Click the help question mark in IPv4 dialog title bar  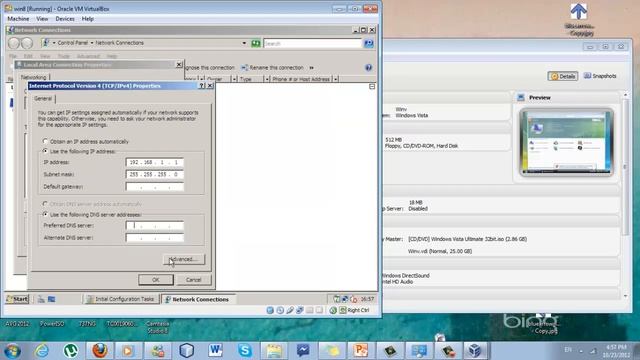click(x=202, y=86)
